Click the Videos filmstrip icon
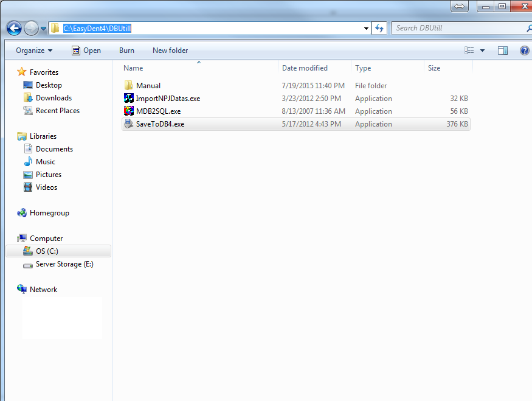The height and width of the screenshot is (401, 532). tap(28, 187)
